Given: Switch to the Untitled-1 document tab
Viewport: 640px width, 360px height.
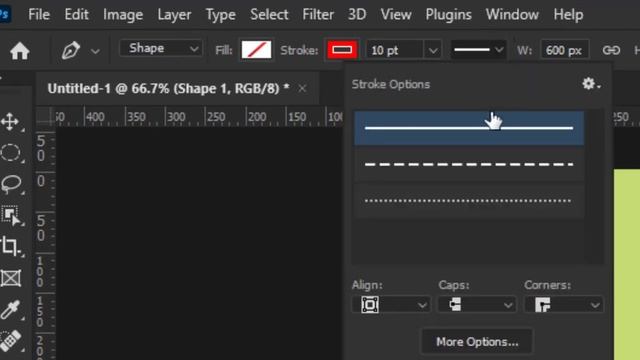Looking at the screenshot, I should 168,88.
